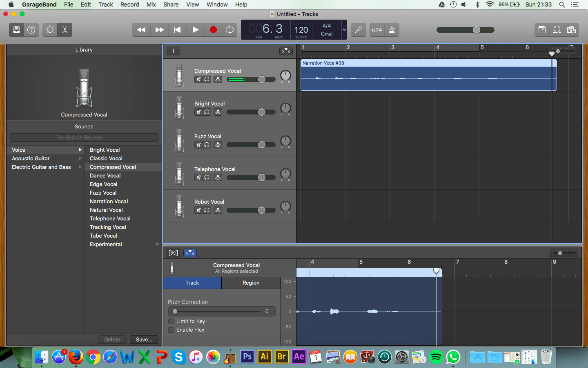
Task: Open the Share menu
Action: click(171, 4)
